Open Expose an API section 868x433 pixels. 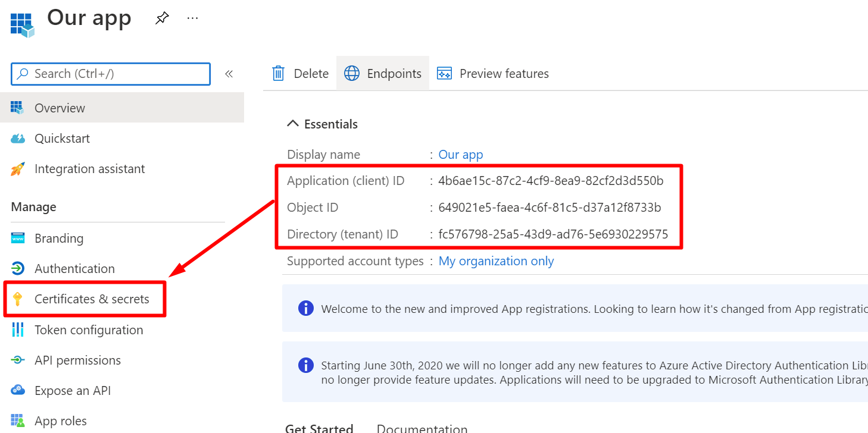pos(73,391)
